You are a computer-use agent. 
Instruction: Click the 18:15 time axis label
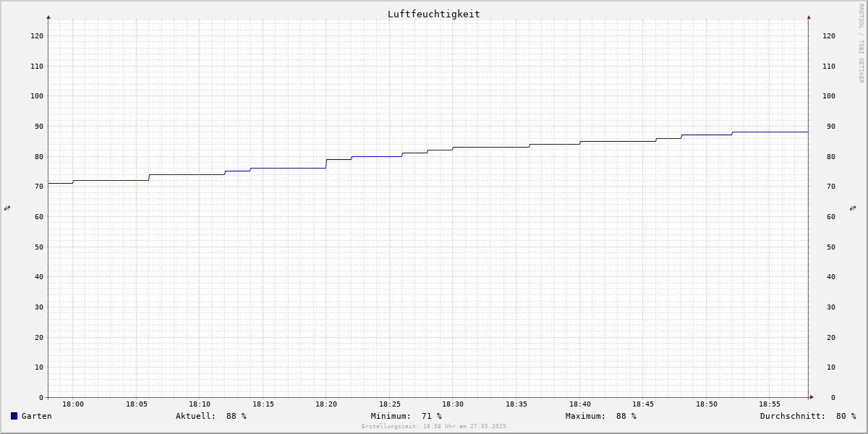[x=263, y=404]
